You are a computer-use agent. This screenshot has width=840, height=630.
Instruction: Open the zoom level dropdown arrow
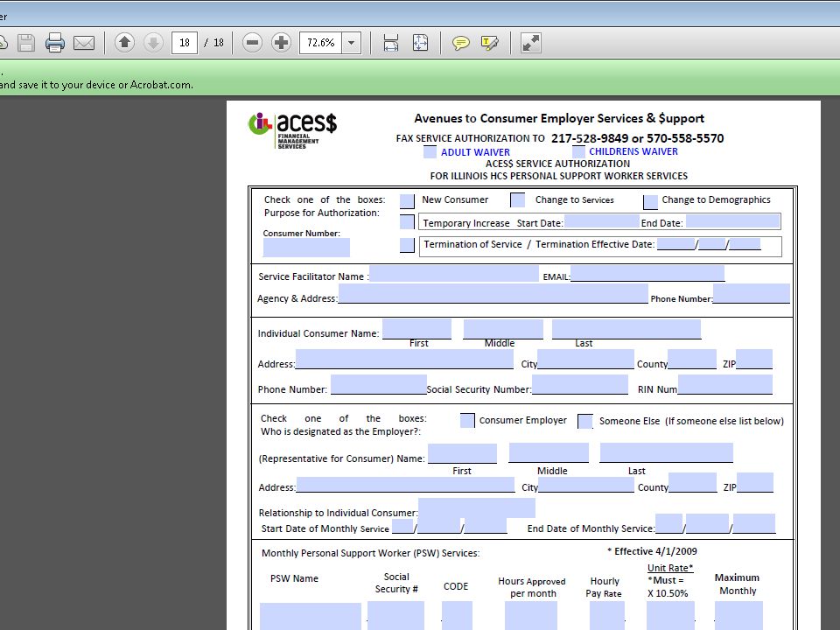click(352, 43)
